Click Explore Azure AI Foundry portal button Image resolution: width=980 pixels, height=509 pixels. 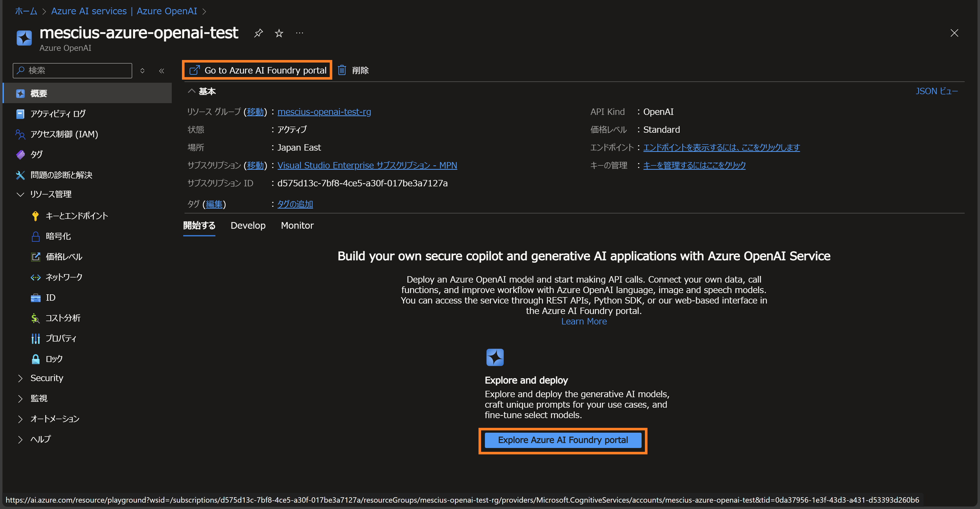(x=563, y=440)
